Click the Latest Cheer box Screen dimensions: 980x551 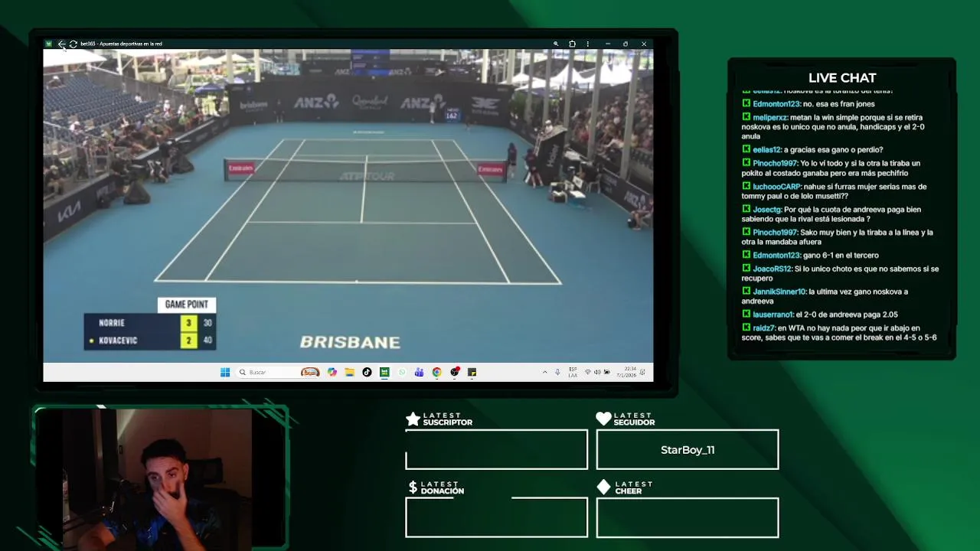coord(688,517)
